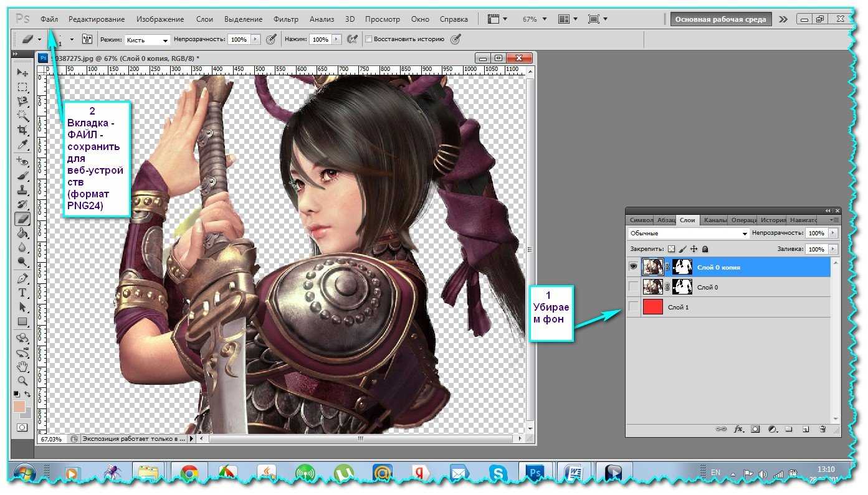Select the Blur tool

(22, 248)
